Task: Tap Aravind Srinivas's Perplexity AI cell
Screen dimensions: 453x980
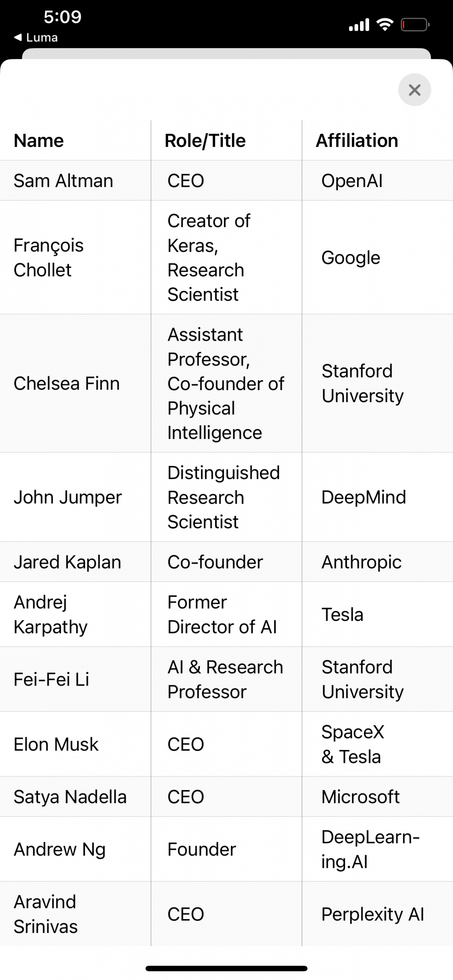Action: click(x=373, y=914)
